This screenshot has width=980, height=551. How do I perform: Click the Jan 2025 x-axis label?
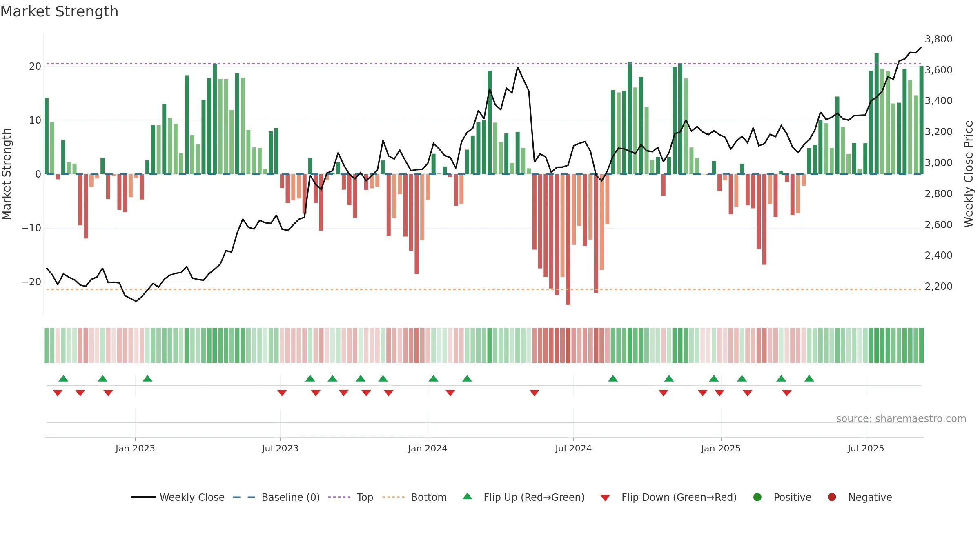point(721,448)
